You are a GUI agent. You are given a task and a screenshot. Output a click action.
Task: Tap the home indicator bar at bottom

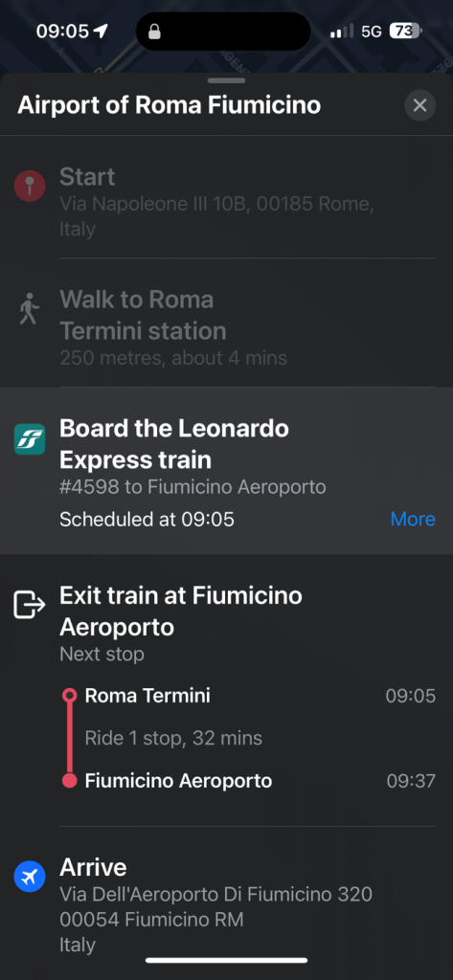[226, 961]
